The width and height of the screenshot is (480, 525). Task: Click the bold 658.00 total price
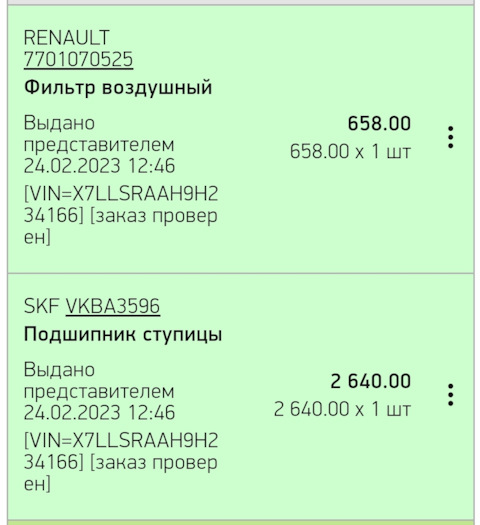(x=379, y=123)
